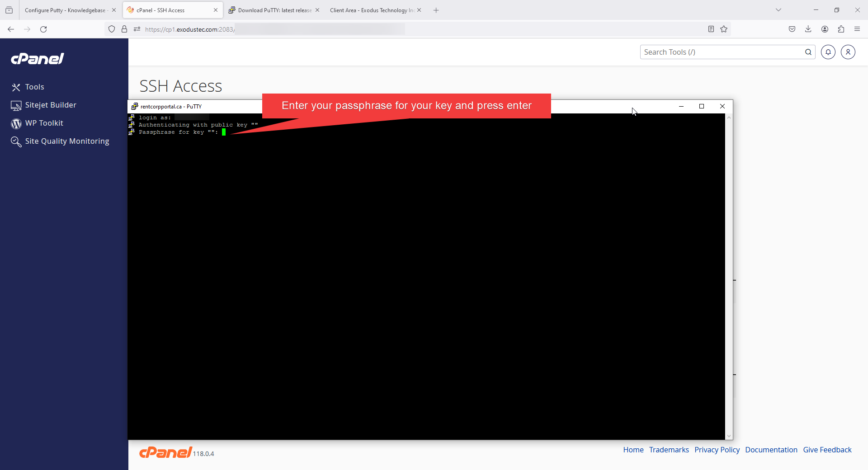Follow the Privacy Policy footer link
Image resolution: width=868 pixels, height=470 pixels.
(x=717, y=450)
